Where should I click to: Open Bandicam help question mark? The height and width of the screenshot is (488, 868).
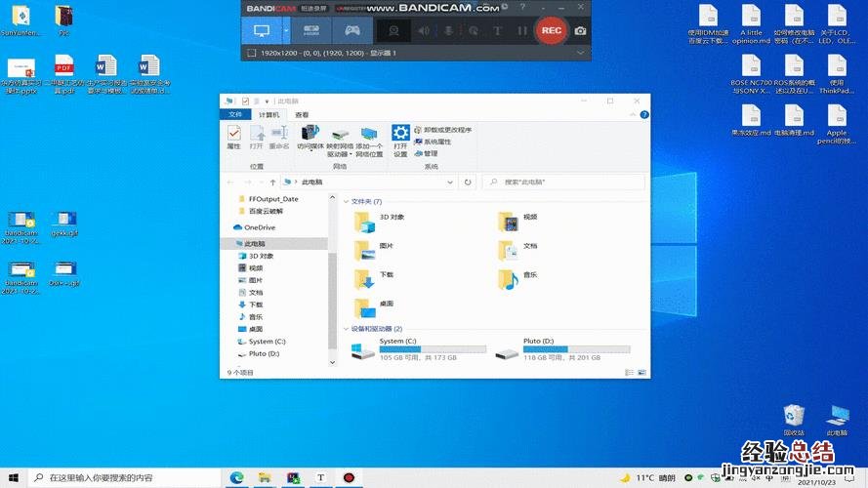[x=522, y=7]
